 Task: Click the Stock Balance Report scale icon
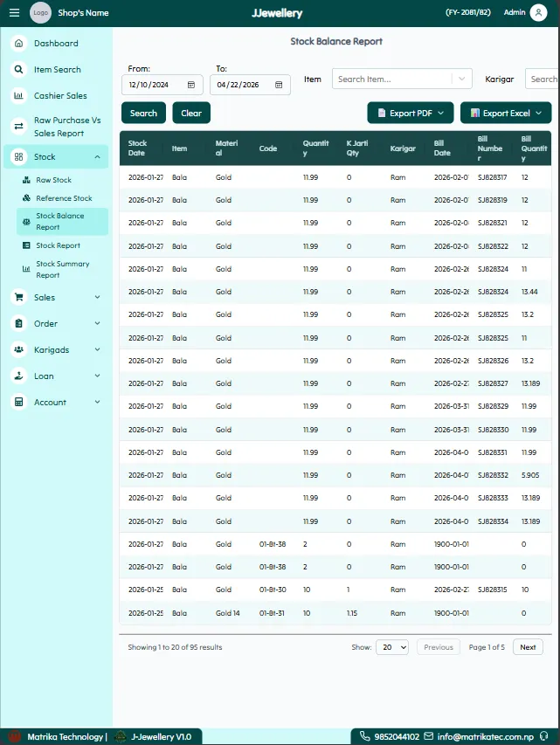(26, 222)
